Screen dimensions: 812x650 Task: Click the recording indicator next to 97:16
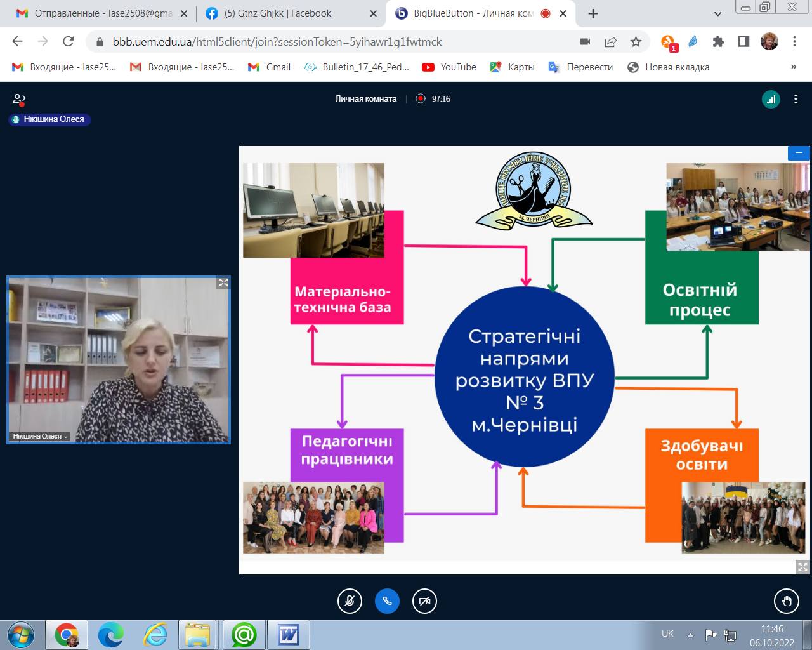(420, 99)
